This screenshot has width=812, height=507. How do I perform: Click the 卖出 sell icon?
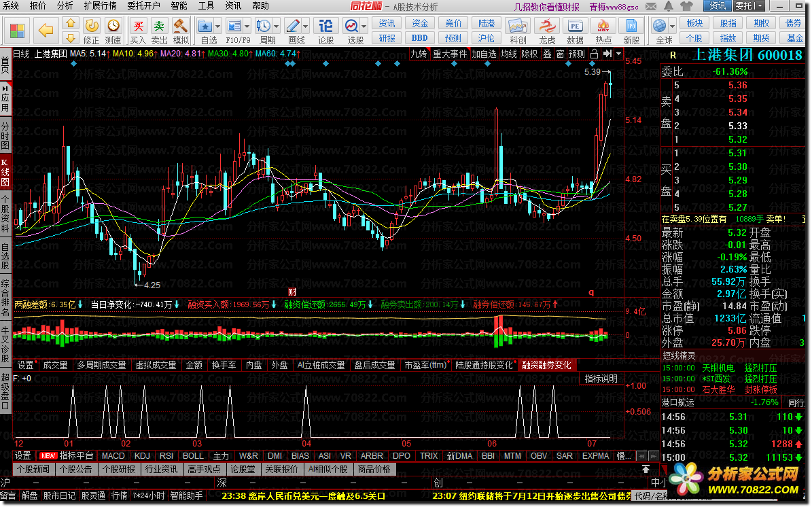pyautogui.click(x=160, y=25)
